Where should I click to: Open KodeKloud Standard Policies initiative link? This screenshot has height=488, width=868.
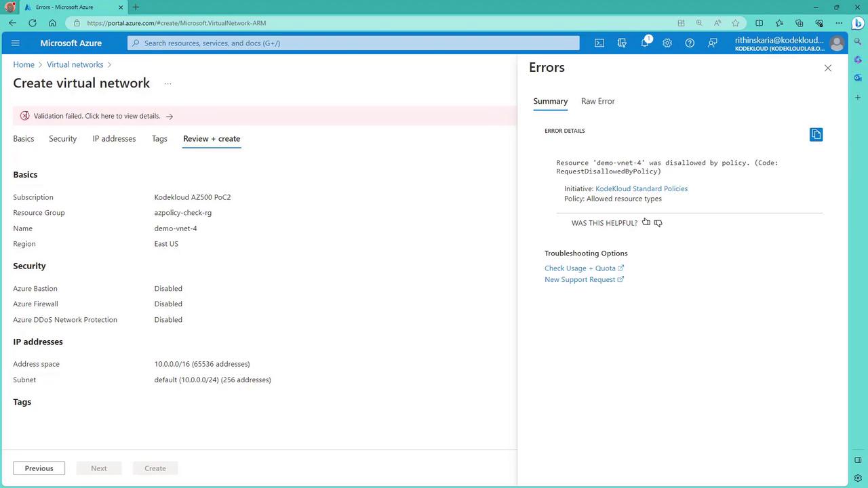click(642, 188)
